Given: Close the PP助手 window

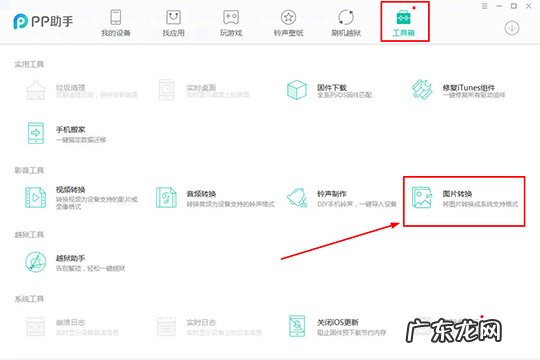Looking at the screenshot, I should pyautogui.click(x=529, y=6).
